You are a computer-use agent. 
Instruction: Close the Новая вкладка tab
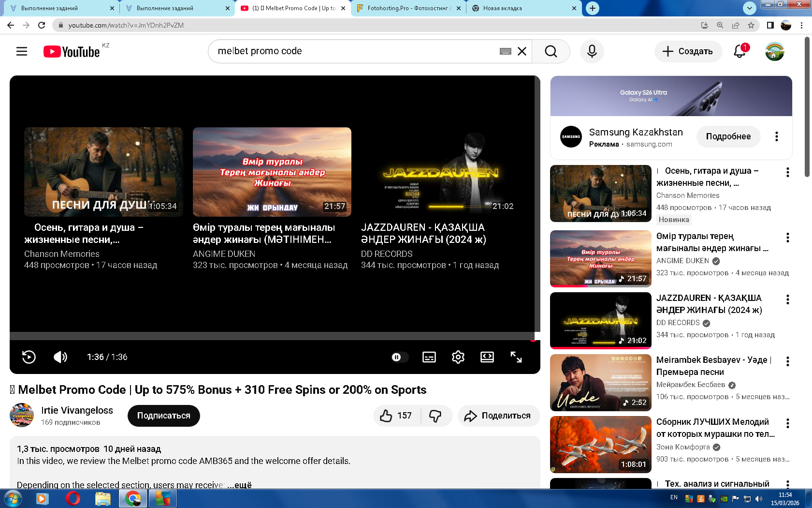tap(574, 8)
